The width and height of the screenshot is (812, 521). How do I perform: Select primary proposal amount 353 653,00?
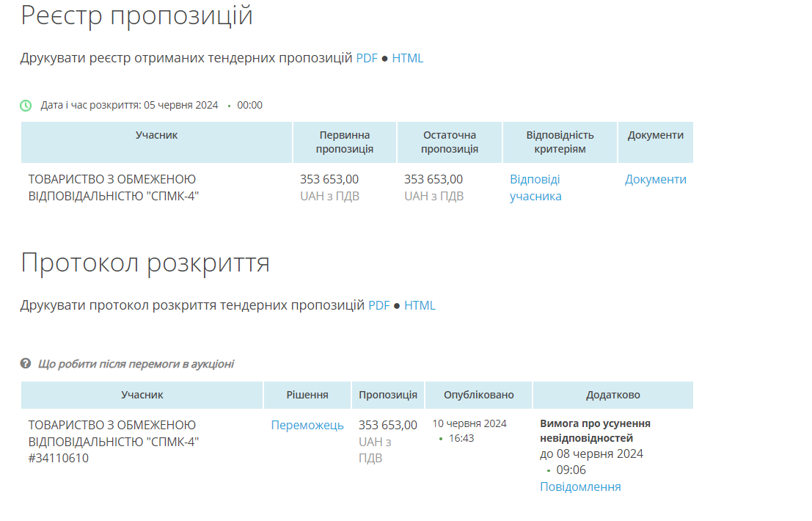[329, 179]
